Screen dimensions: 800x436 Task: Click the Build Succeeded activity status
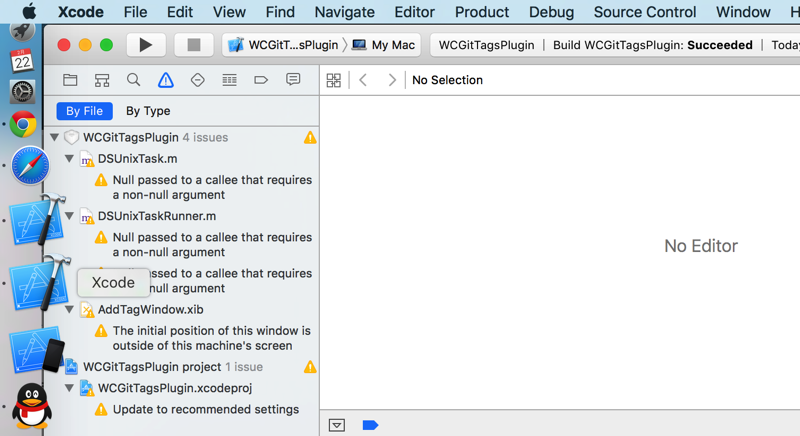pos(653,45)
